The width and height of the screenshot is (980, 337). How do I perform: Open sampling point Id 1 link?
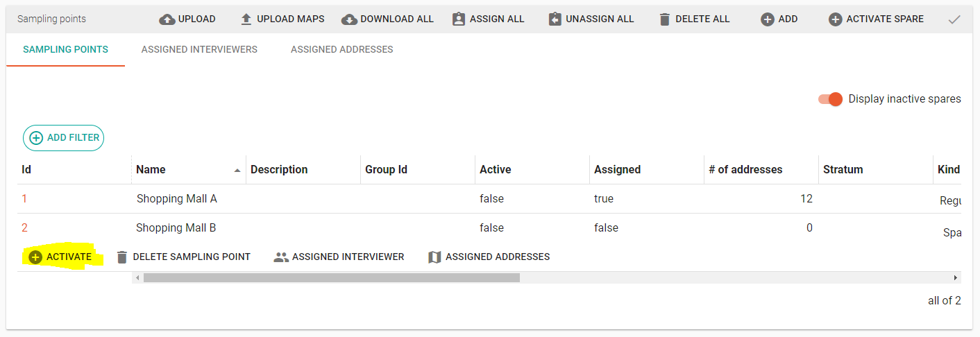(24, 199)
